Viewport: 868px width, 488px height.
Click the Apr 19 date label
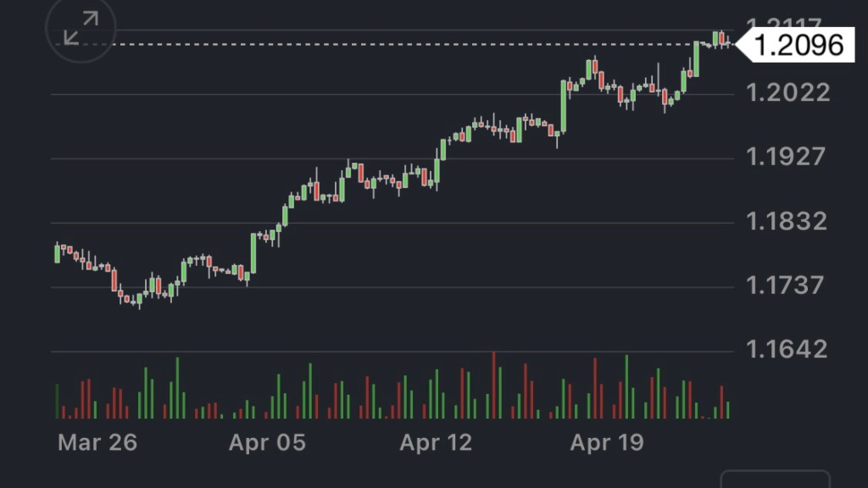point(607,442)
